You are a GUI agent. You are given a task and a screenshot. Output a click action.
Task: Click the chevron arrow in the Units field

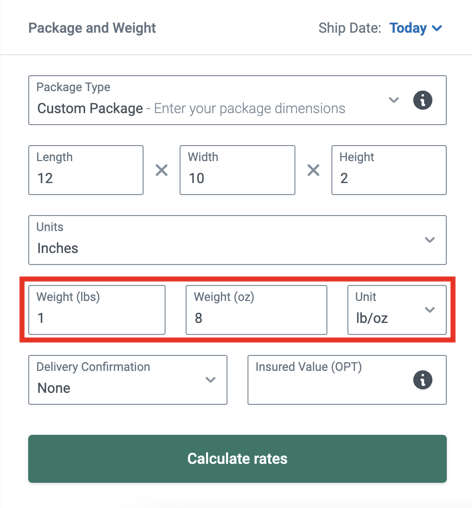coord(430,240)
